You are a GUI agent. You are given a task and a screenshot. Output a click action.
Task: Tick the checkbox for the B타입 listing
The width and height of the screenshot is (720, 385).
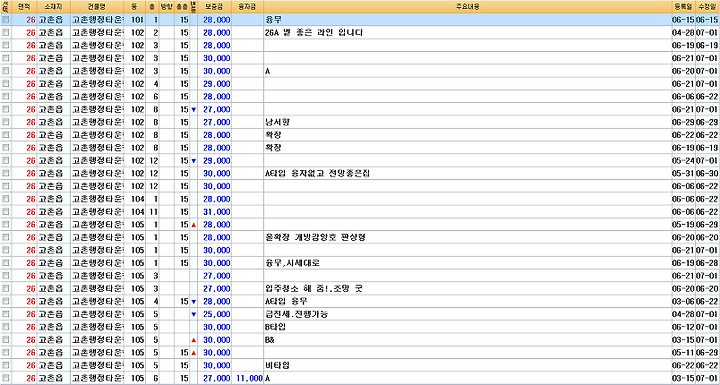point(6,327)
